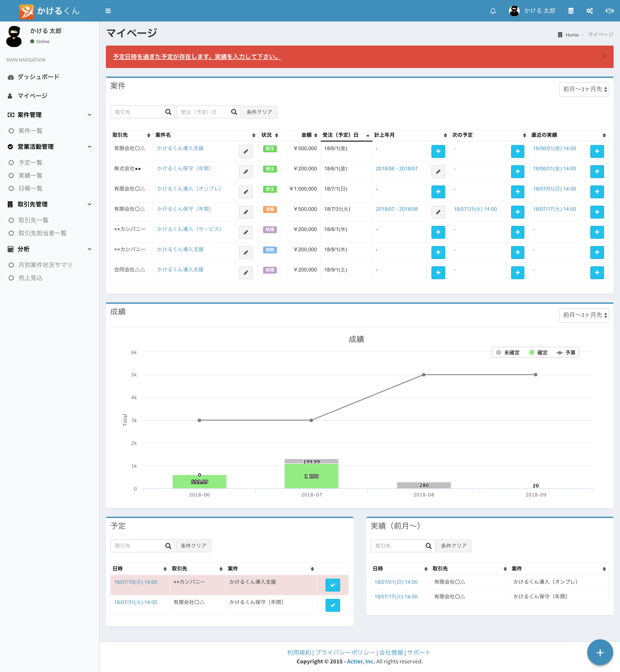This screenshot has width=620, height=672.
Task: Add 計上年月 for ¥1,000,000 row
Action: click(x=438, y=192)
